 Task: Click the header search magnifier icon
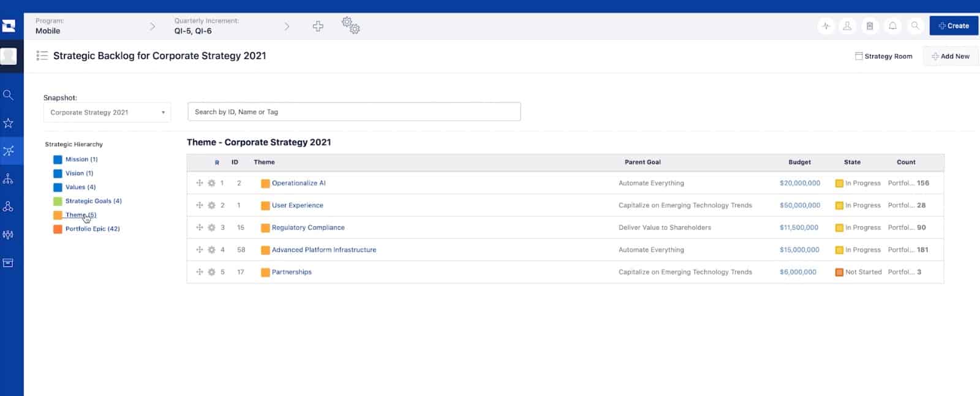pos(915,26)
